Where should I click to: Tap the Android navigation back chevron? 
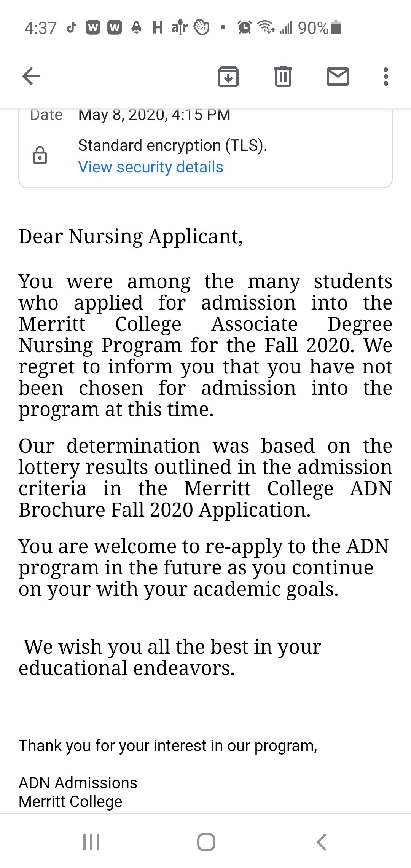[322, 842]
